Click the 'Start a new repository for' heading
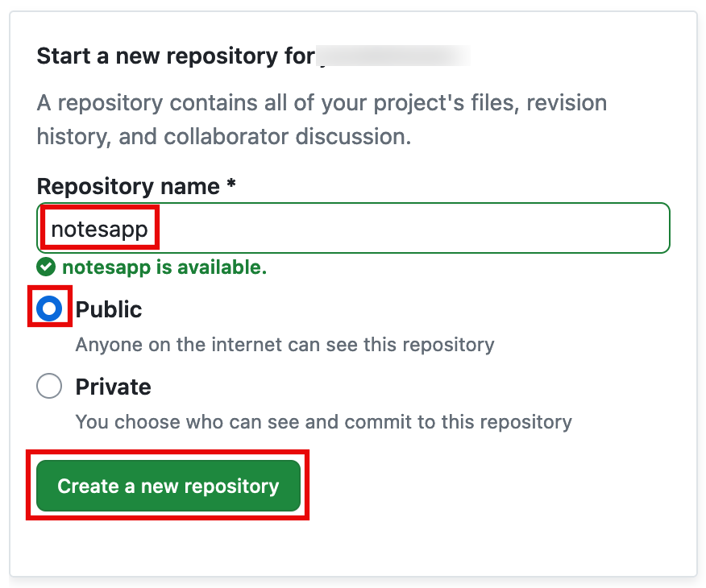This screenshot has width=706, height=588. pos(173,56)
